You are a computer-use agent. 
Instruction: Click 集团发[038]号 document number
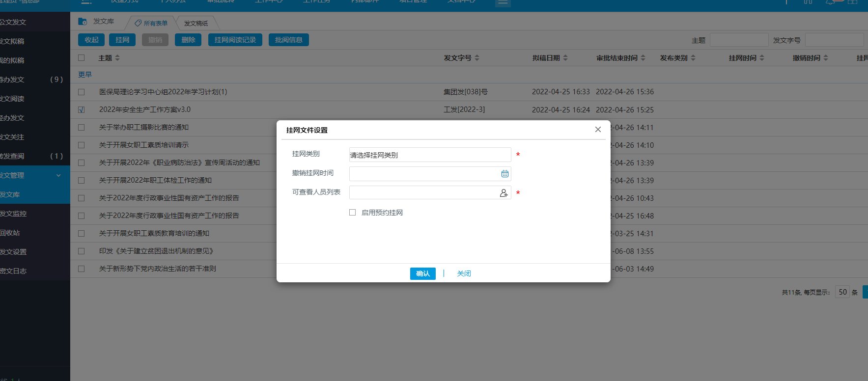coord(466,92)
